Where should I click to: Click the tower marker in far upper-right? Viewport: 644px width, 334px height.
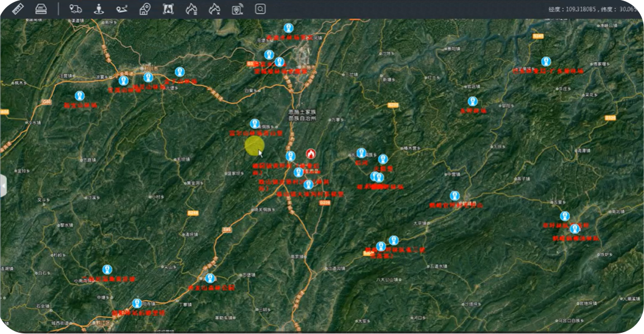(545, 62)
